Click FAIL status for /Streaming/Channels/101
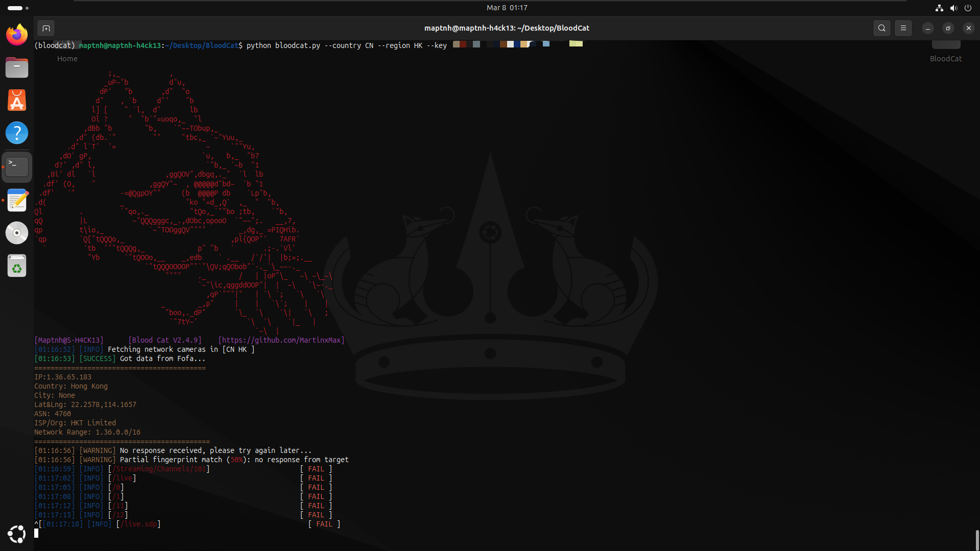 tap(316, 469)
